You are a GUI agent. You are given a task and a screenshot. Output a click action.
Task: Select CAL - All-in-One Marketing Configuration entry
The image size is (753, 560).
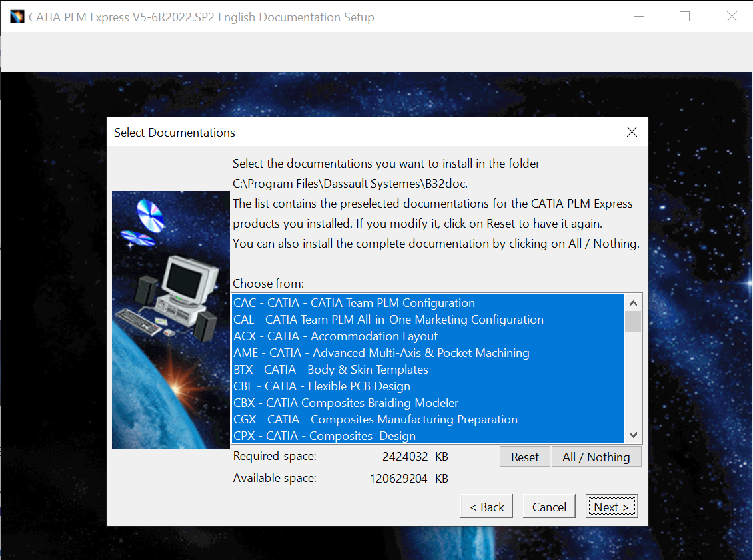tap(428, 320)
